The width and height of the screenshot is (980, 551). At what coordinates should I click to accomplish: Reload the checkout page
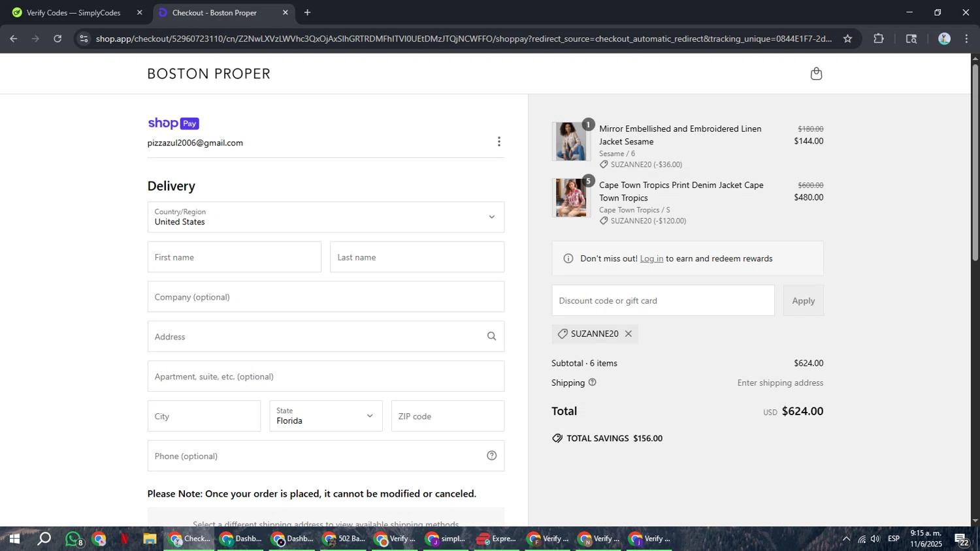(x=57, y=39)
